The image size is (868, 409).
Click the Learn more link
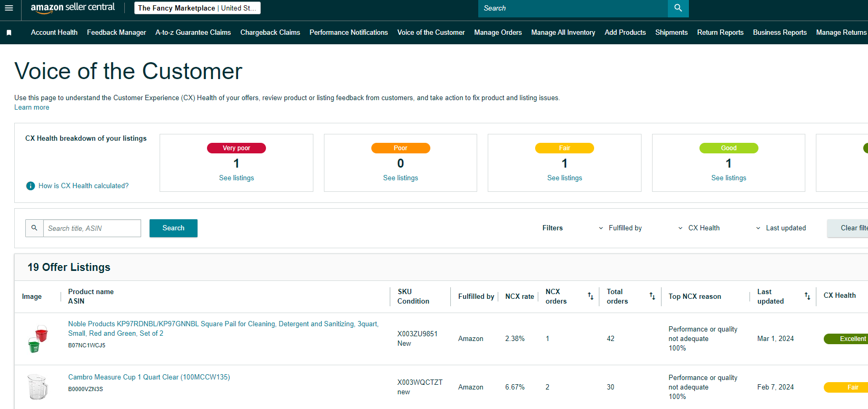(x=32, y=108)
